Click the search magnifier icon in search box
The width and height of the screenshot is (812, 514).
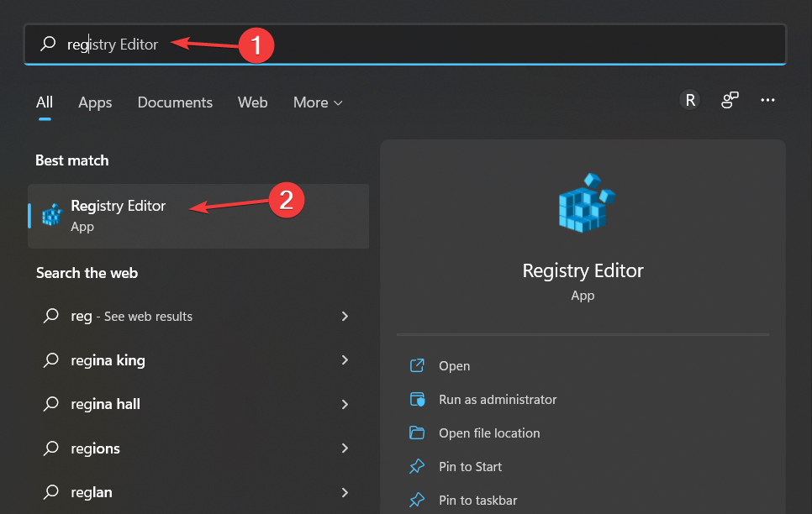click(x=48, y=44)
